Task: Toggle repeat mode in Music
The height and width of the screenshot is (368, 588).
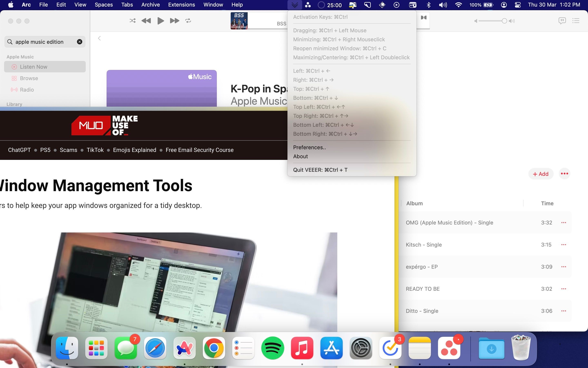Action: tap(188, 21)
